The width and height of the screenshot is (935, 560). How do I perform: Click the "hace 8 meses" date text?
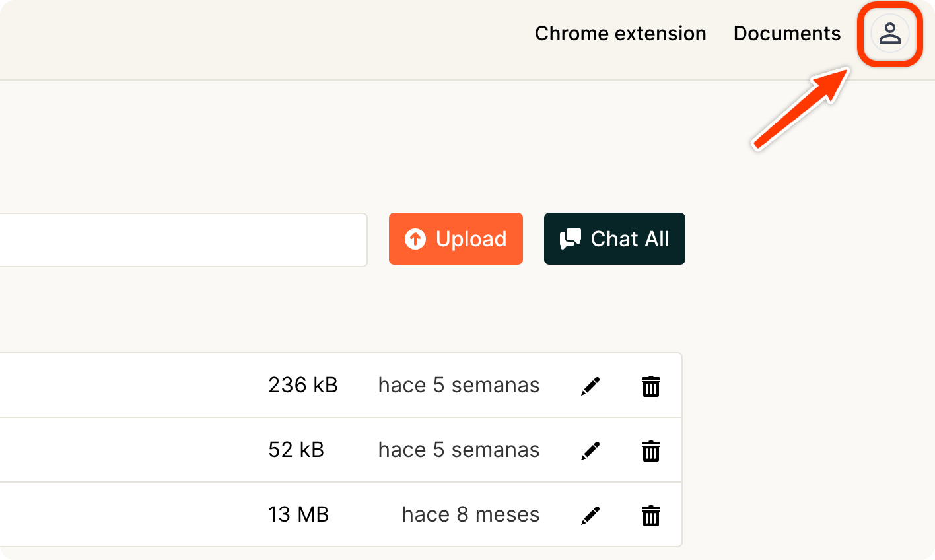coord(470,514)
